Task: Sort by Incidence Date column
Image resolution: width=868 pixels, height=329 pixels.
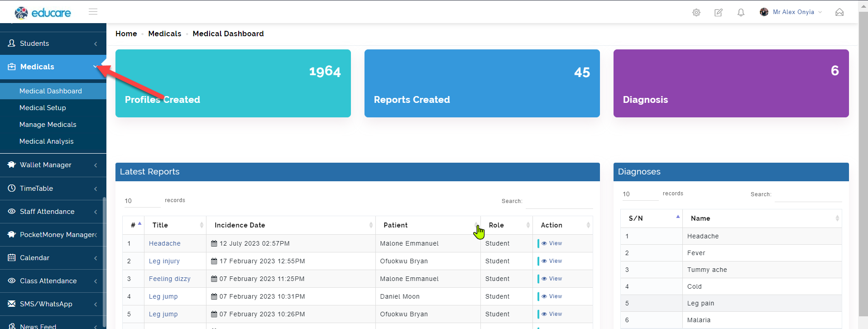Action: (x=291, y=225)
